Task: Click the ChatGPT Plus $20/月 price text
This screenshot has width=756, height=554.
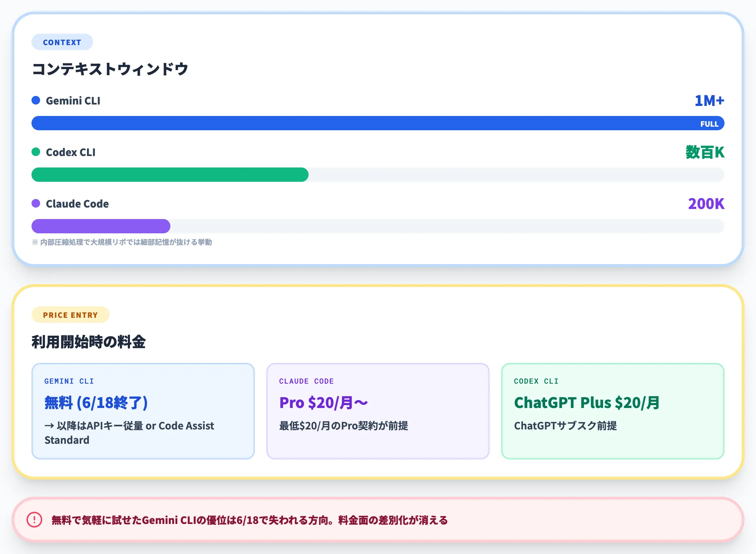Action: (x=587, y=403)
